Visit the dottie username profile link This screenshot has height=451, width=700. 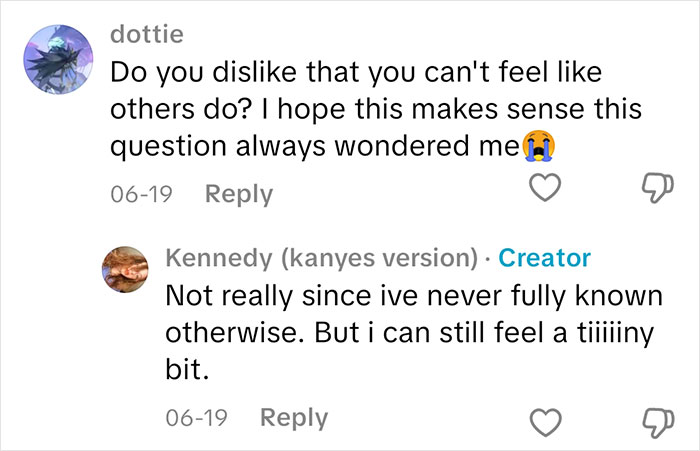(145, 35)
